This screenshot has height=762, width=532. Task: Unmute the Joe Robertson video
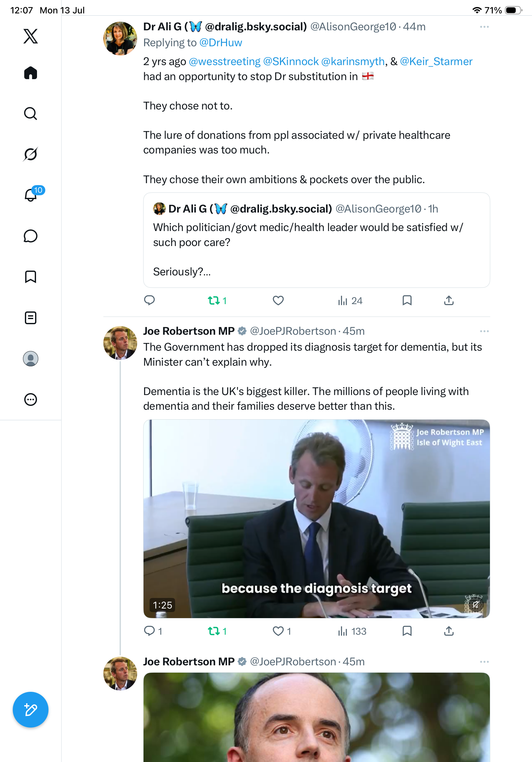coord(476,604)
